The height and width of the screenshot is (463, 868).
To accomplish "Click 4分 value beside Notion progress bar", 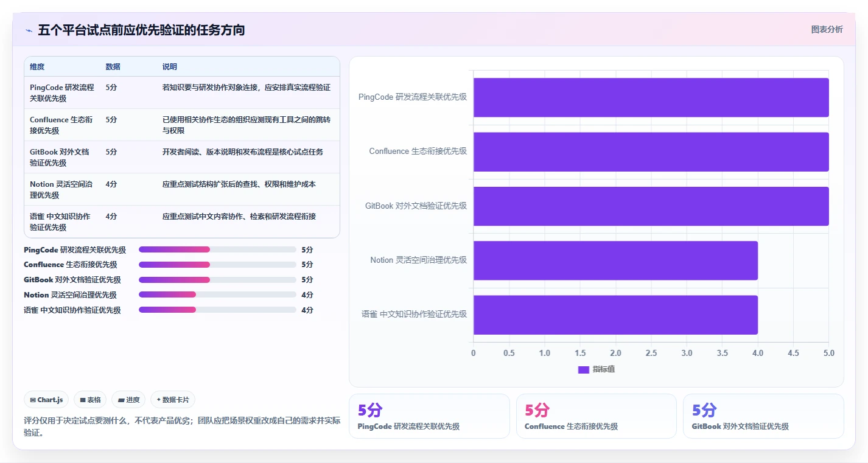I will [307, 294].
